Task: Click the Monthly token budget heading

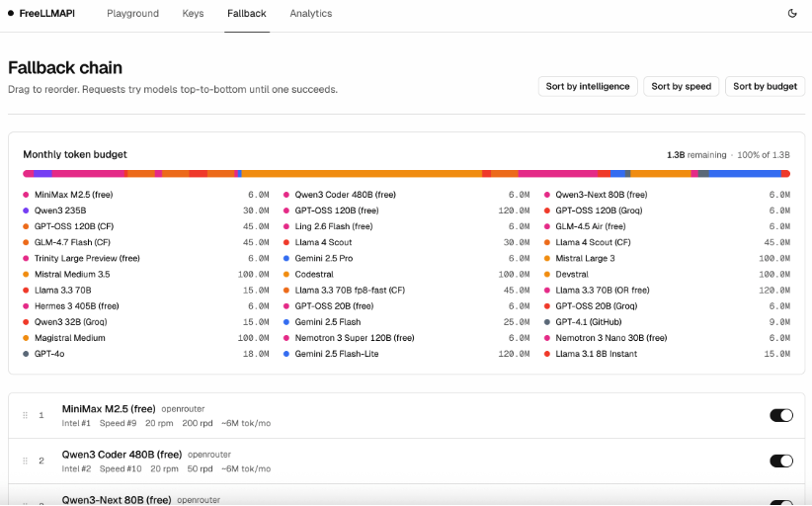Action: coord(75,154)
